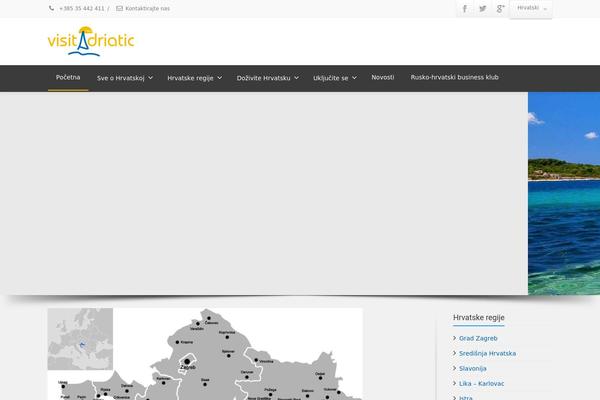
Task: Click the Europe inset map
Action: [x=80, y=339]
